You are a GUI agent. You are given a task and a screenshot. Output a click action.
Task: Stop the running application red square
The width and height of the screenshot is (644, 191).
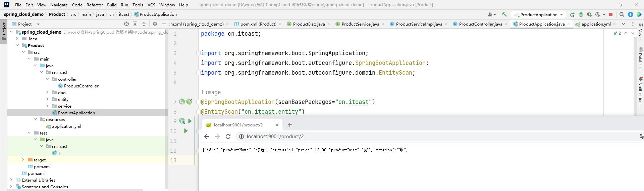point(611,14)
